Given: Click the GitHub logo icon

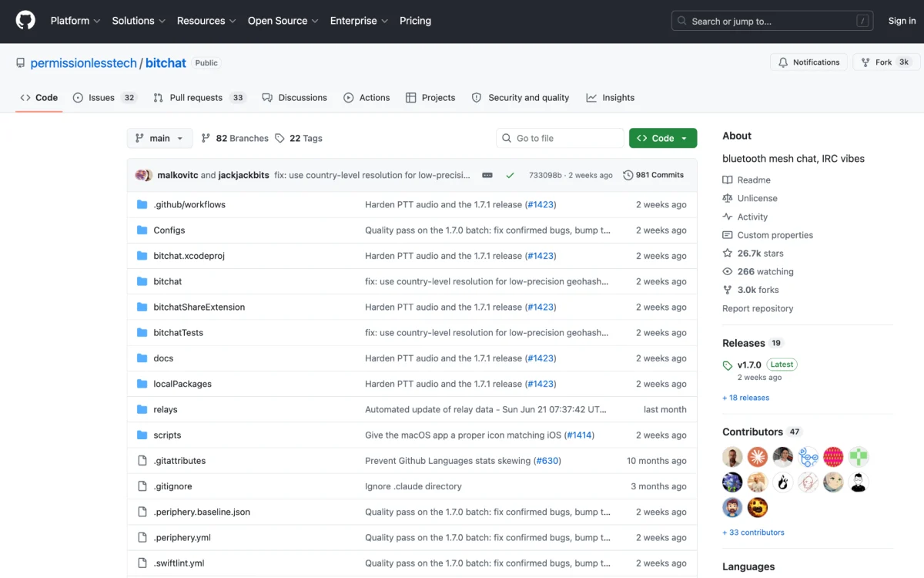Looking at the screenshot, I should coord(25,21).
